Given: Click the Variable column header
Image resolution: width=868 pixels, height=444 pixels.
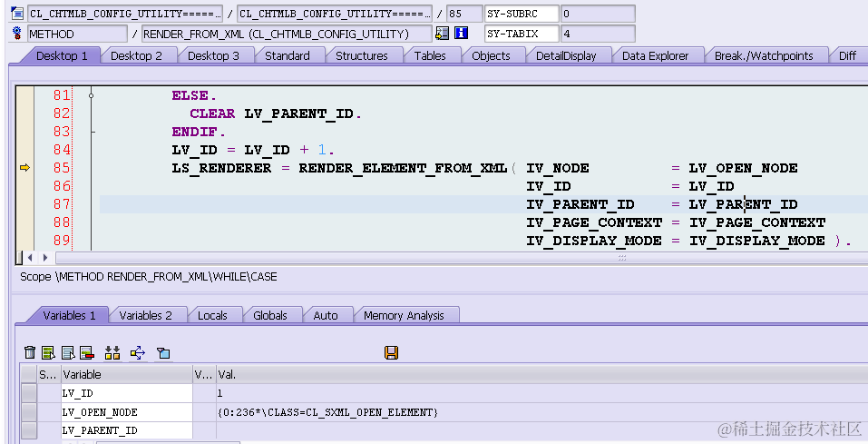Looking at the screenshot, I should (126, 374).
